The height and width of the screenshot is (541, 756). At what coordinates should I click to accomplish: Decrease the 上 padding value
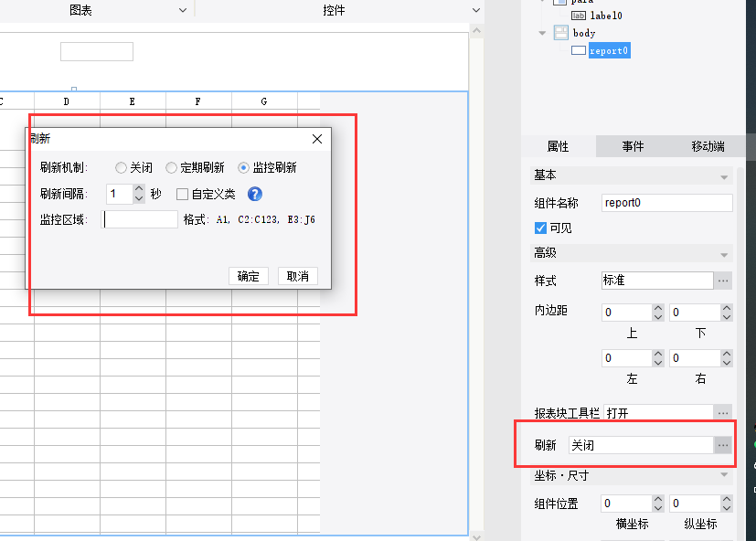(x=658, y=317)
